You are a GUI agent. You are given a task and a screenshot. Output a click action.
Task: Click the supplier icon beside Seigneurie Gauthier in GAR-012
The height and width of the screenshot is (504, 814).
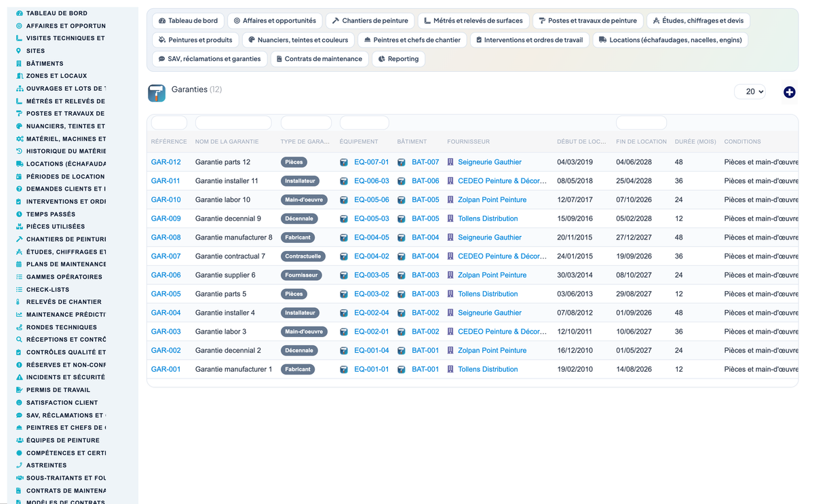(450, 162)
